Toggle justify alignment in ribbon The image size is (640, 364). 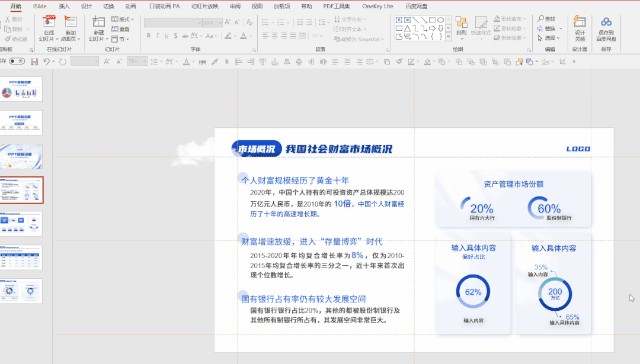[293, 36]
